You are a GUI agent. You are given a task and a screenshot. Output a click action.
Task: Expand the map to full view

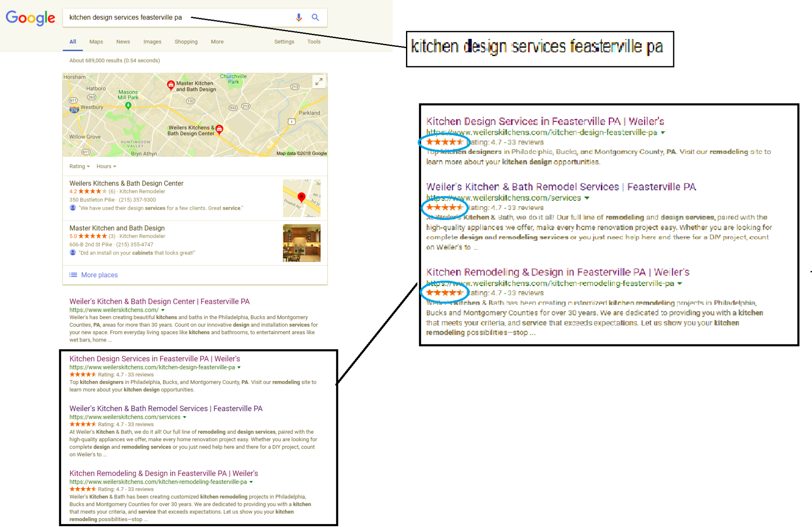pos(319,82)
